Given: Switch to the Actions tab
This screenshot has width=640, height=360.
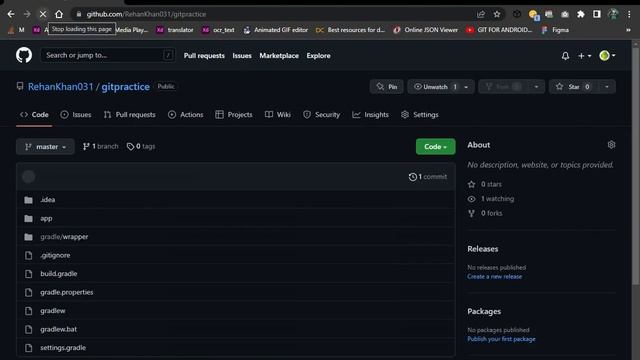Looking at the screenshot, I should coord(186,115).
